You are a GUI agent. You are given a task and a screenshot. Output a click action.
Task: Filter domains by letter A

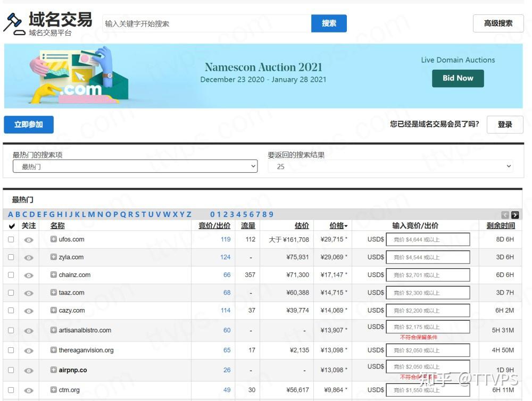click(11, 214)
